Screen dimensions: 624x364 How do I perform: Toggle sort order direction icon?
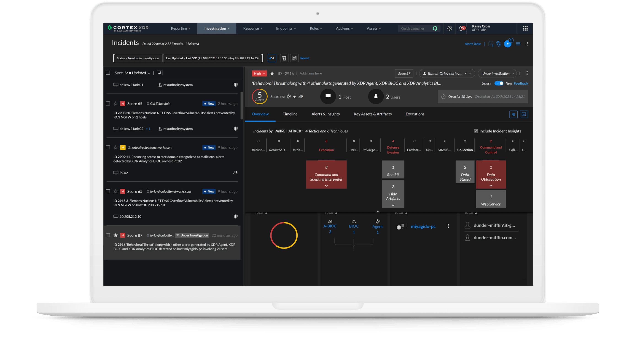(x=160, y=73)
